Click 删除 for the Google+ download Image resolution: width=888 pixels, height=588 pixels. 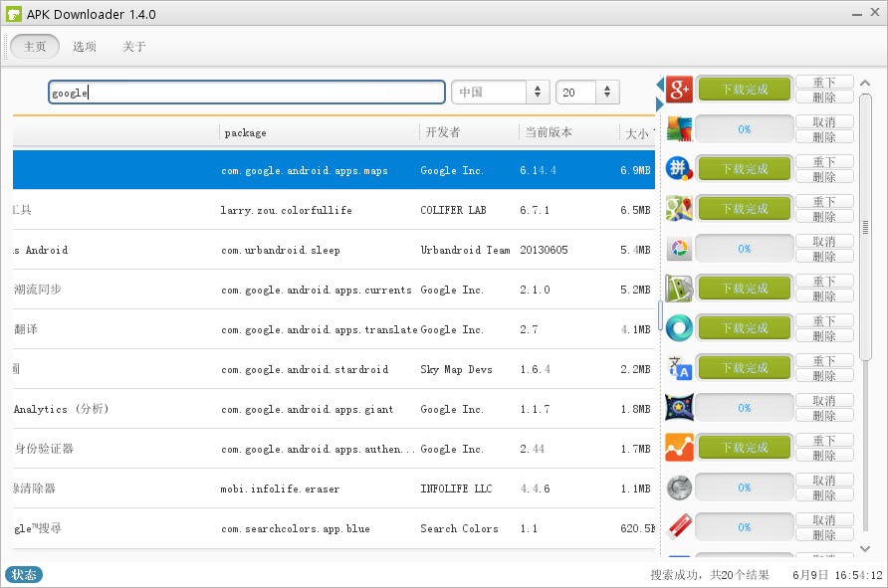[824, 97]
